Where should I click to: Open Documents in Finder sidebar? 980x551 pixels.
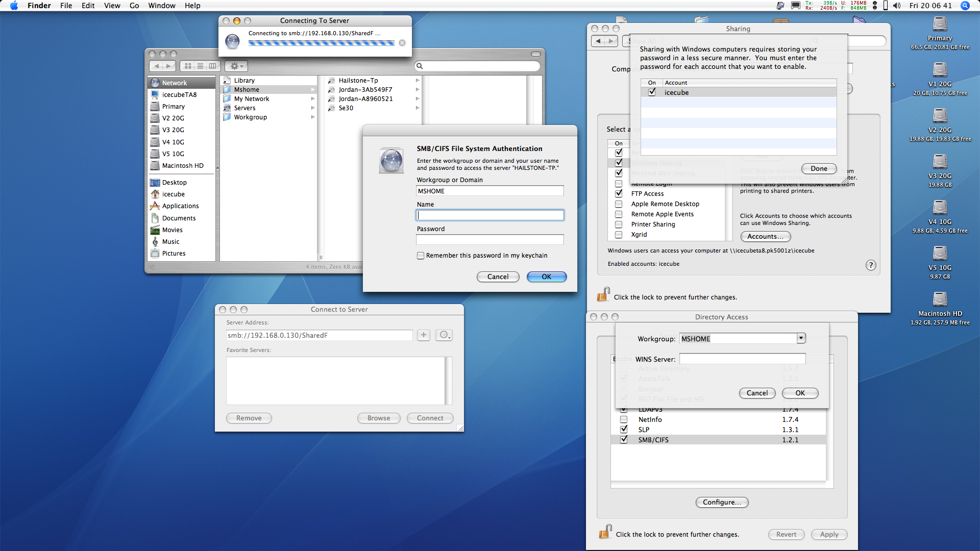(182, 218)
